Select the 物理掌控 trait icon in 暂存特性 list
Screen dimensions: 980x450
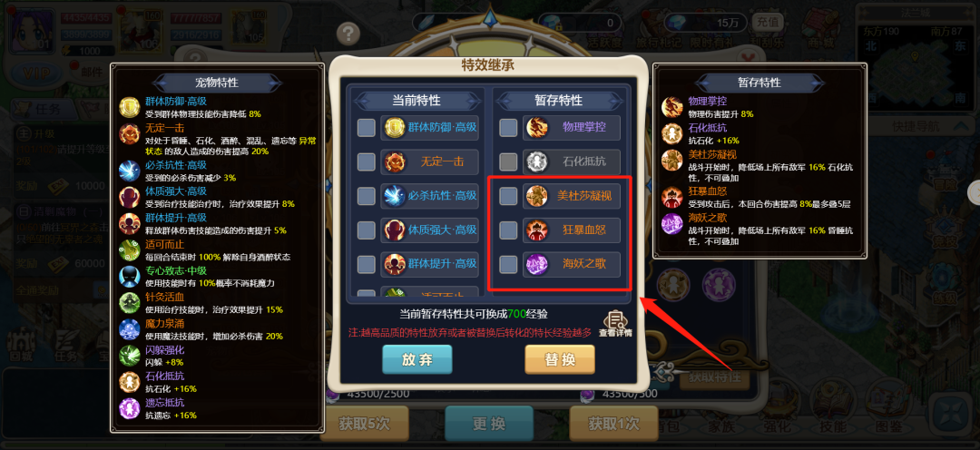click(536, 128)
